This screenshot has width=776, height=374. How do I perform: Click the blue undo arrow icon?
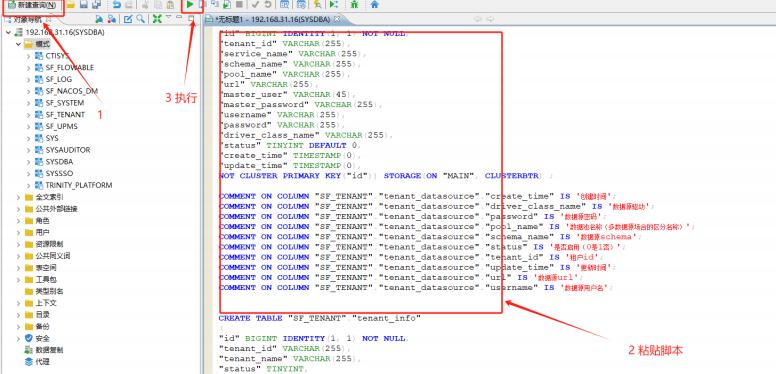click(x=116, y=5)
